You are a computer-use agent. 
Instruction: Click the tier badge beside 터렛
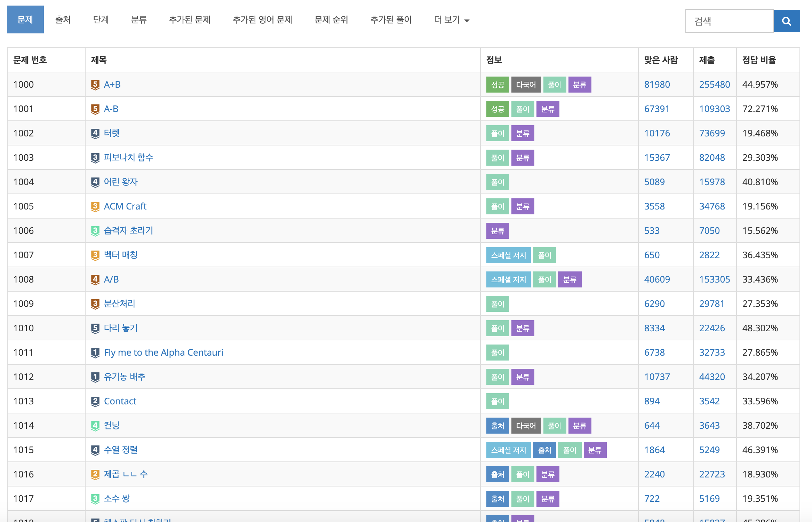95,133
